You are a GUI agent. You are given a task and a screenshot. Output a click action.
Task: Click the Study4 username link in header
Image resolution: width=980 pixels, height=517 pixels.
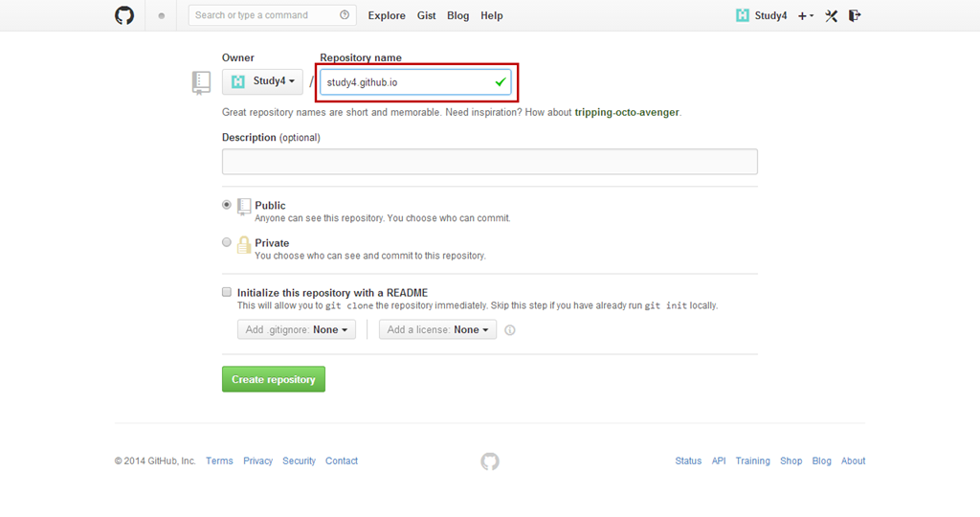(770, 15)
